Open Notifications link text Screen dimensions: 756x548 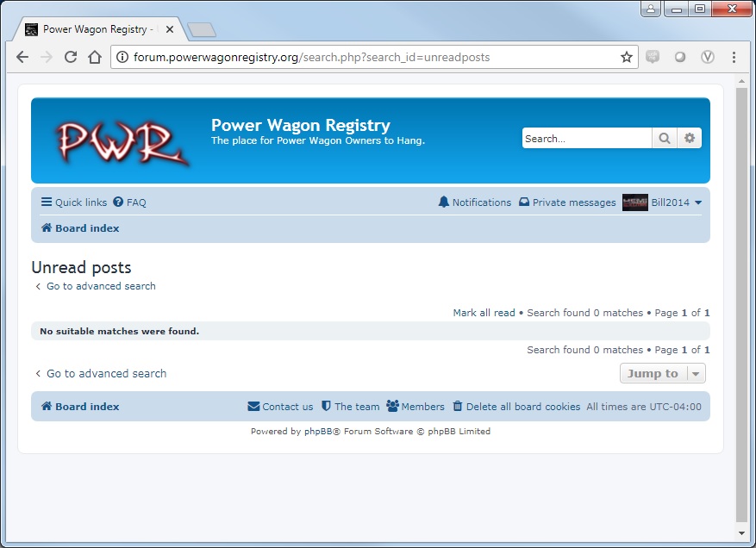point(482,202)
